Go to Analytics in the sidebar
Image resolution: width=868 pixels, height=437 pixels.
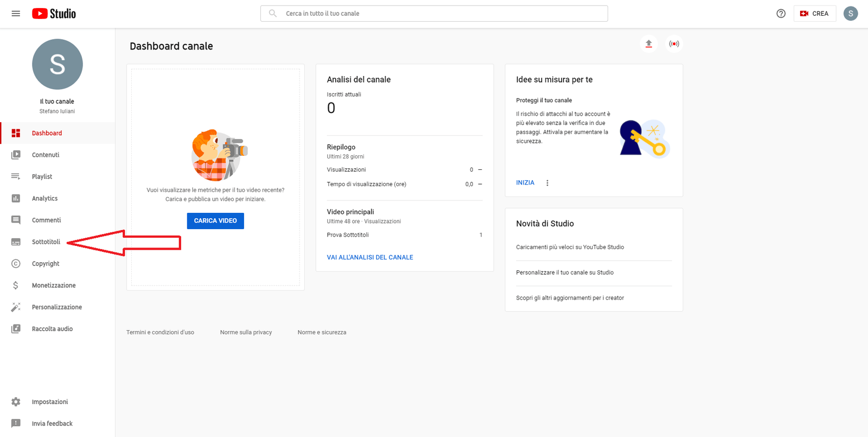[x=44, y=198]
